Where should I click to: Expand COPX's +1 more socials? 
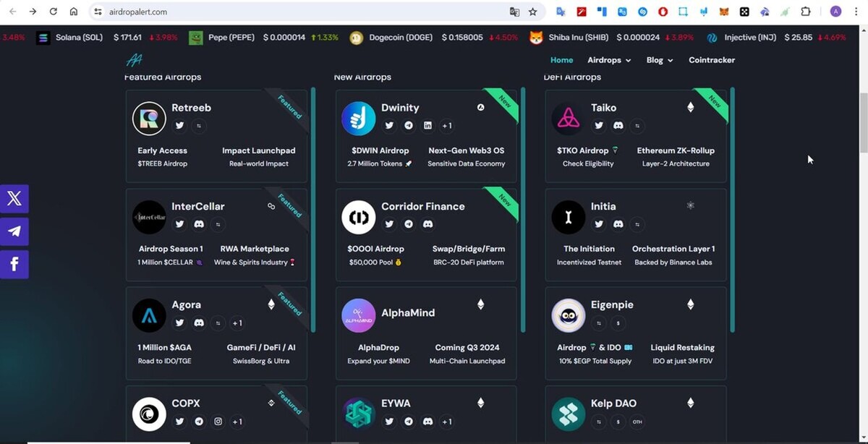[237, 422]
